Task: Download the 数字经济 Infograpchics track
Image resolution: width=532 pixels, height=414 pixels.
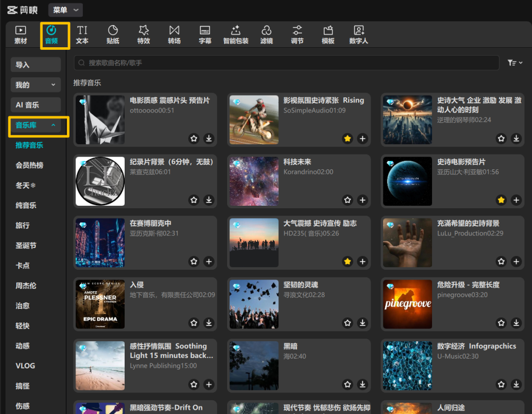Action: pyautogui.click(x=516, y=384)
